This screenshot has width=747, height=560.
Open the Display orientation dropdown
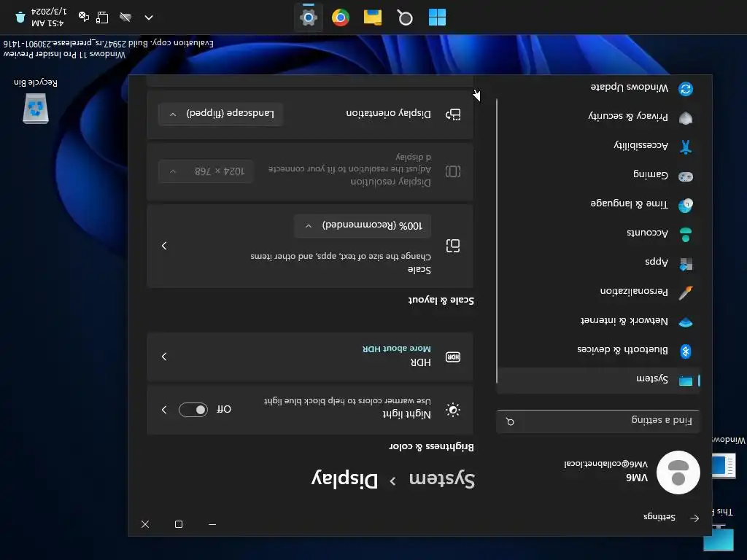click(x=220, y=114)
